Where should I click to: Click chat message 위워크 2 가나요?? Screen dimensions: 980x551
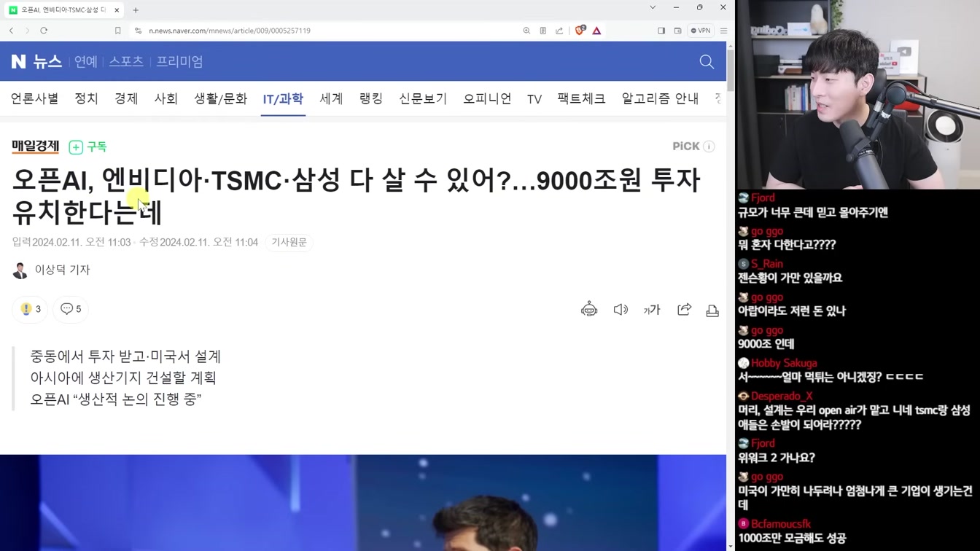click(x=776, y=458)
